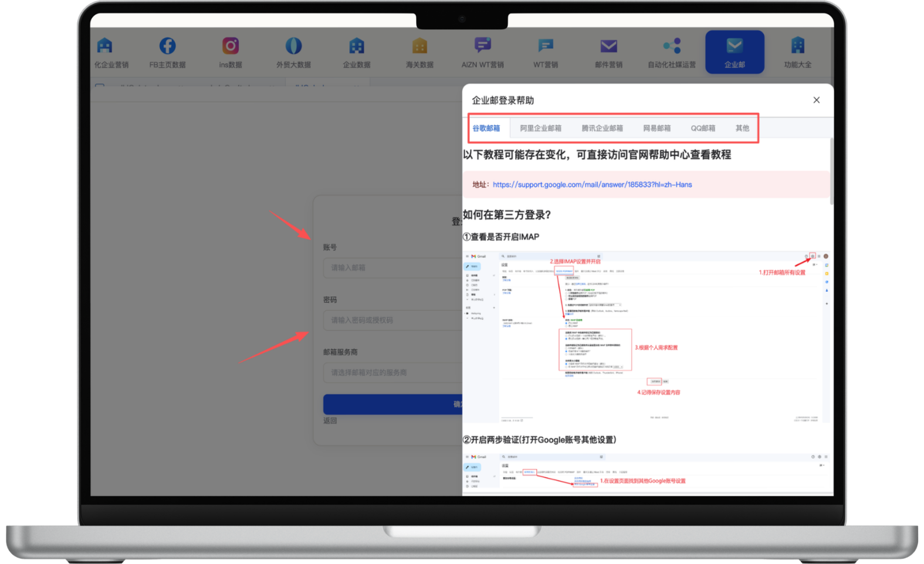Select the 网易邮箱 tab
The height and width of the screenshot is (564, 924).
click(656, 128)
